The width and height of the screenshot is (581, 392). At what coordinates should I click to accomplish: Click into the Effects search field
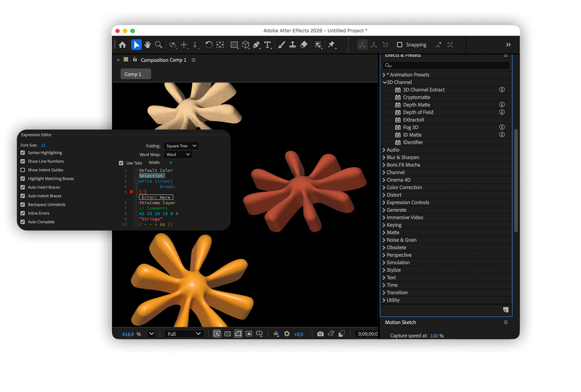(446, 65)
